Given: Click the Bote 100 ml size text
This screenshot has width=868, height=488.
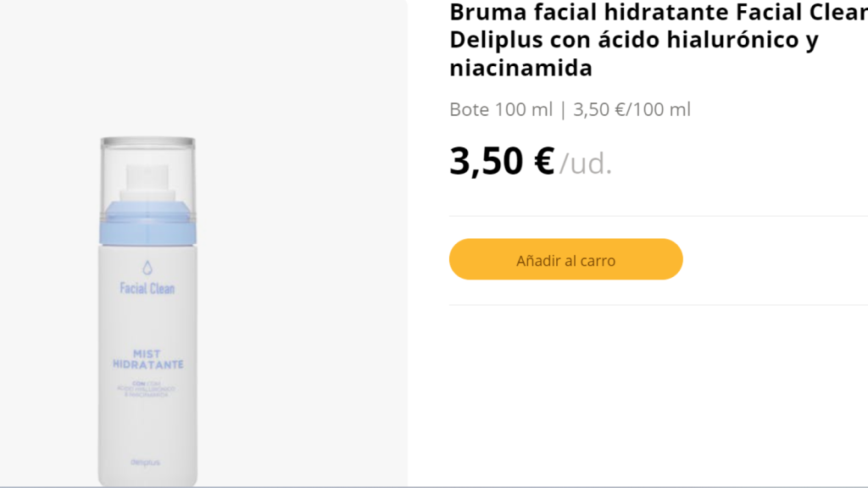Looking at the screenshot, I should 500,109.
